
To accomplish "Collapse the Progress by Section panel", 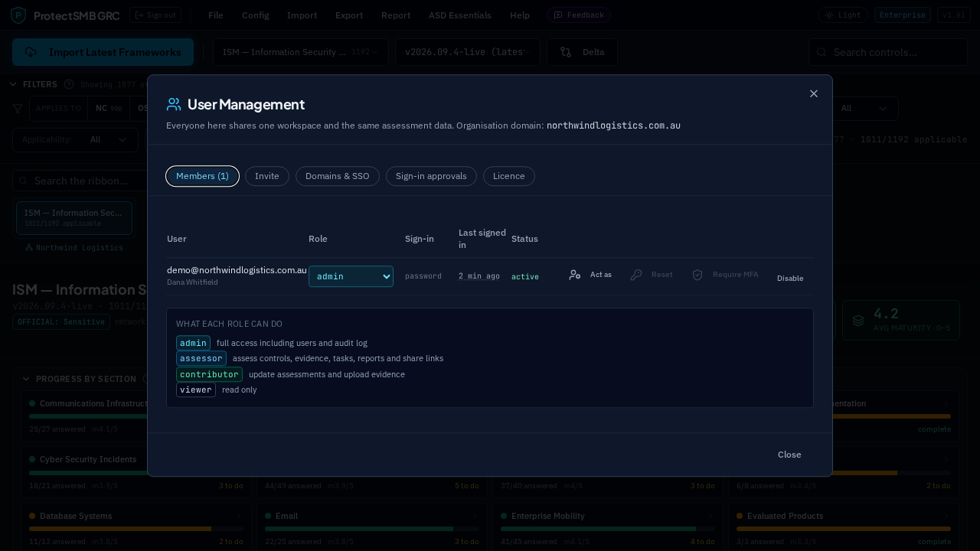I will tap(26, 379).
